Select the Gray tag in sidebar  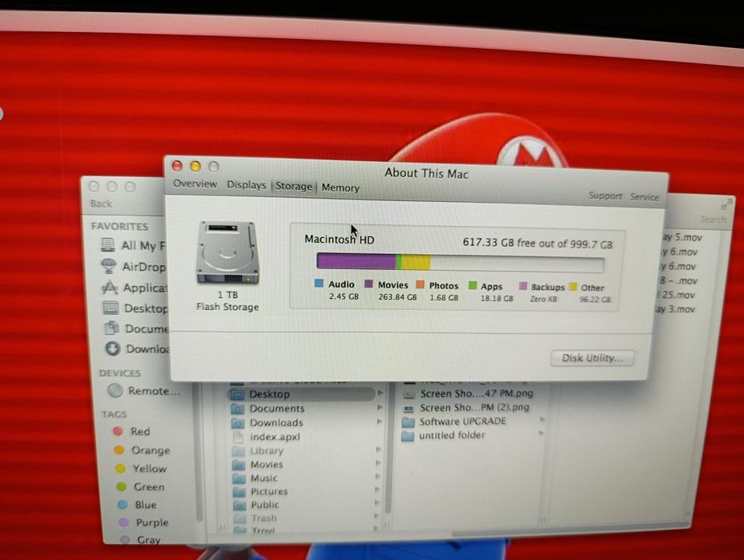point(140,540)
